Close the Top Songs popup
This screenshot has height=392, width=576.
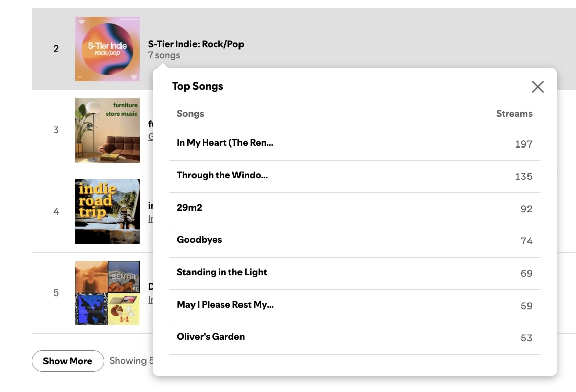(538, 87)
